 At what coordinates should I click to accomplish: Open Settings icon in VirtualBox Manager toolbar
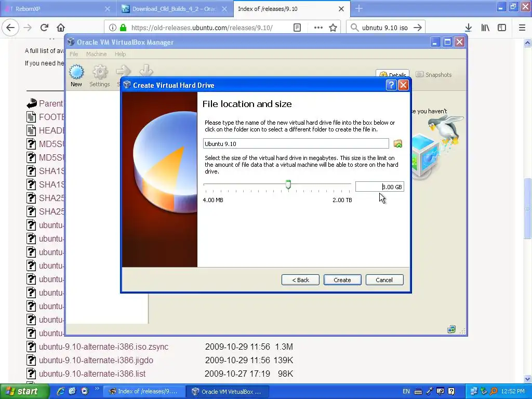click(x=100, y=76)
